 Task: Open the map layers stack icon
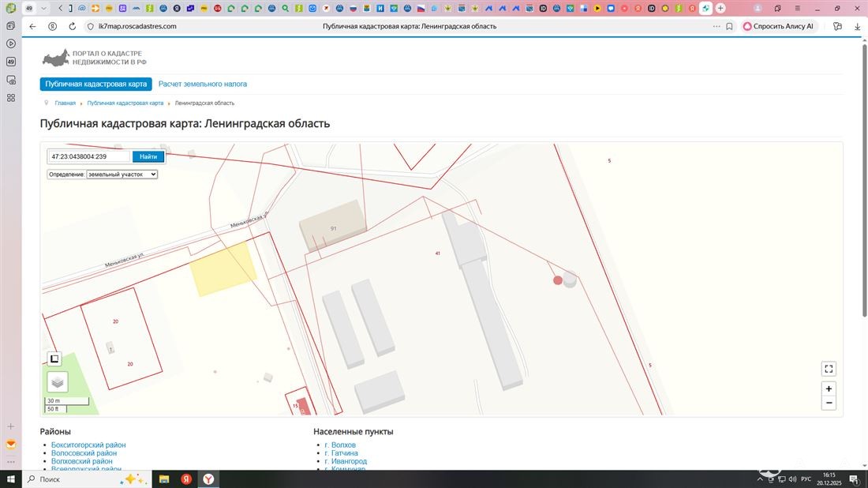pyautogui.click(x=58, y=382)
